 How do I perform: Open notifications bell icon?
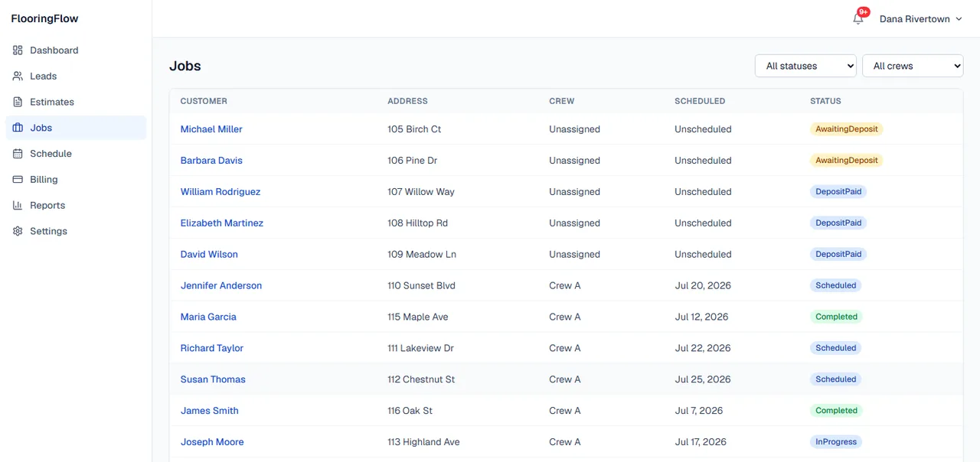(x=858, y=19)
